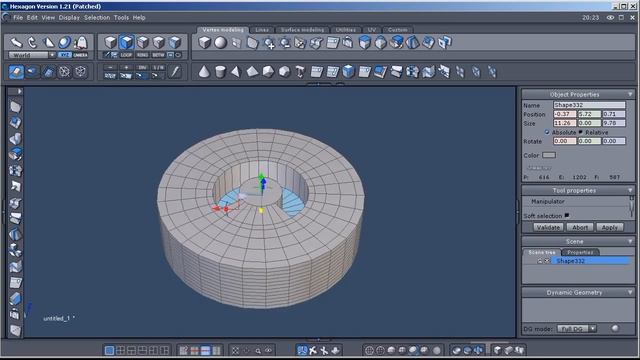Open the Edit menu
Image resolution: width=640 pixels, height=360 pixels.
[x=32, y=18]
